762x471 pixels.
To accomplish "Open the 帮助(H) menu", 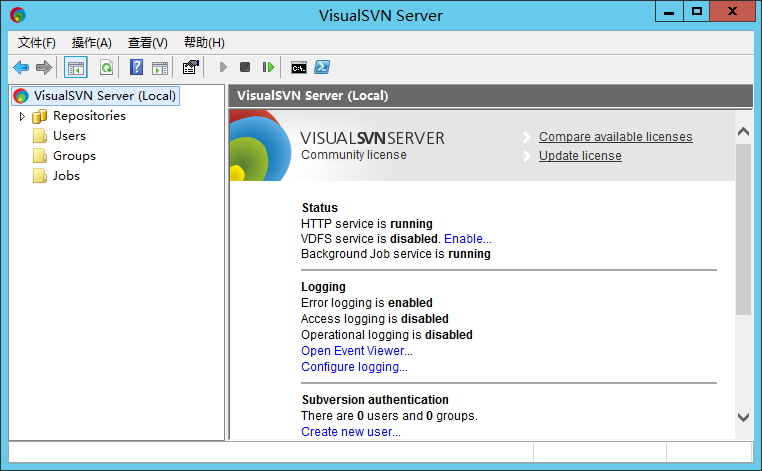I will (204, 43).
